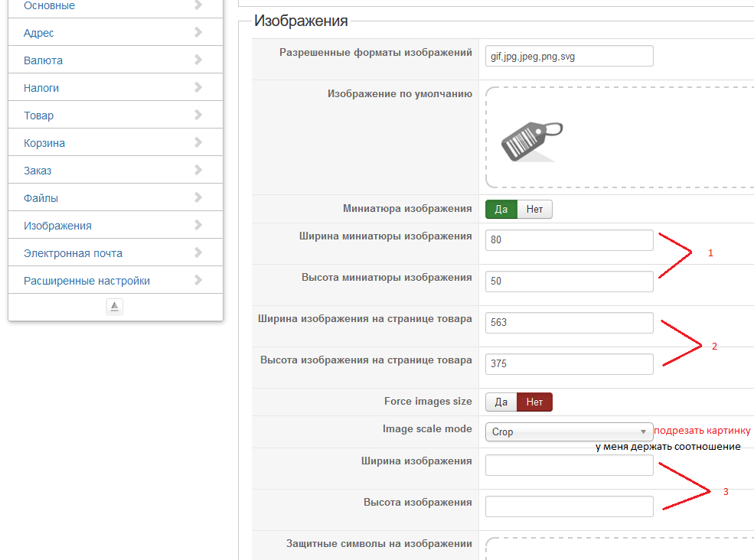Screen dimensions: 754x560
Task: Click the chevron icon beside Расширенные настройки
Action: [x=198, y=280]
